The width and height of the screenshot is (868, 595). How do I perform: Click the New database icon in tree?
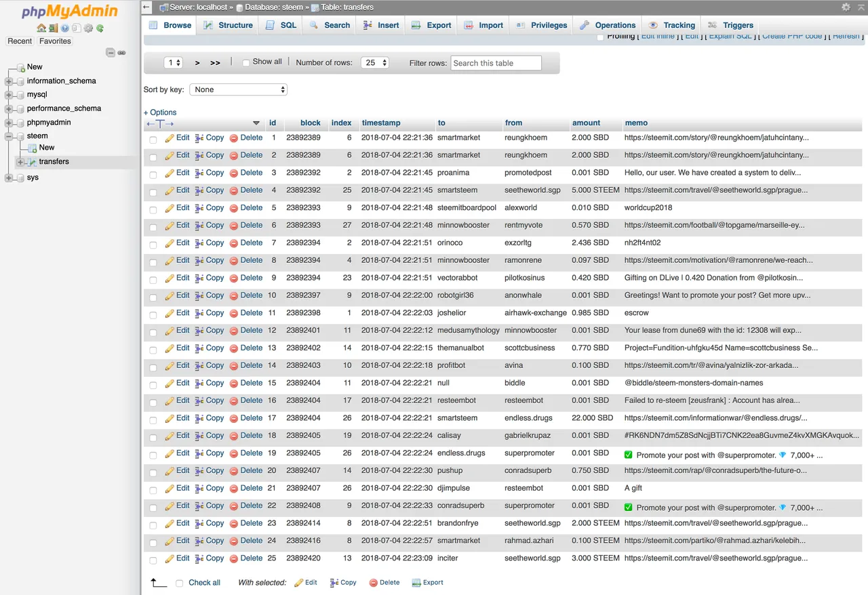[20, 67]
